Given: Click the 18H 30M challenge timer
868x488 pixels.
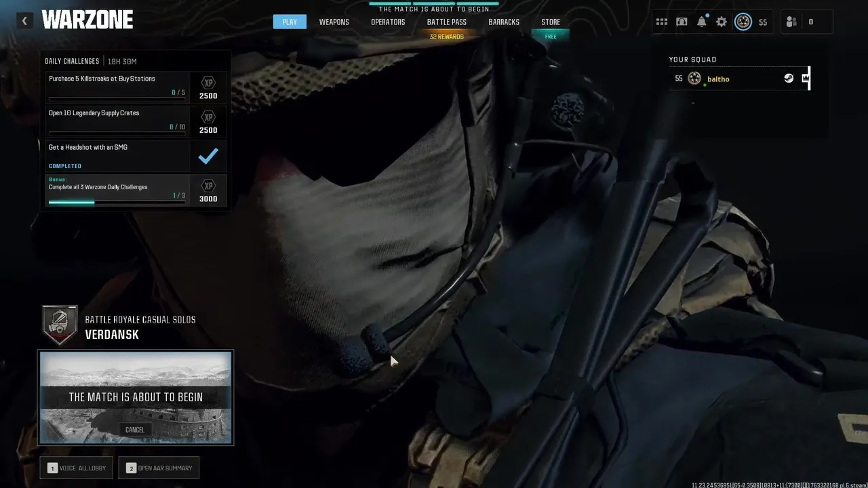Looking at the screenshot, I should coord(122,61).
